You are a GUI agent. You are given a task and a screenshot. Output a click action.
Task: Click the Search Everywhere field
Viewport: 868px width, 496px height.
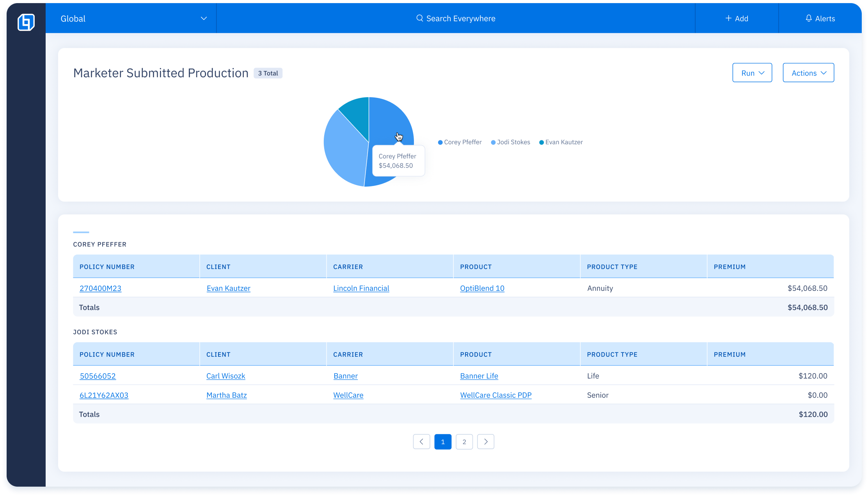click(x=460, y=18)
